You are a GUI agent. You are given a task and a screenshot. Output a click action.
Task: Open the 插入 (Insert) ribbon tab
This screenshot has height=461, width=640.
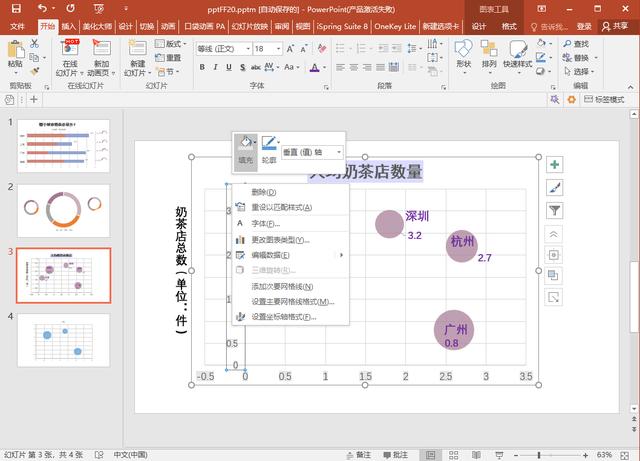68,27
